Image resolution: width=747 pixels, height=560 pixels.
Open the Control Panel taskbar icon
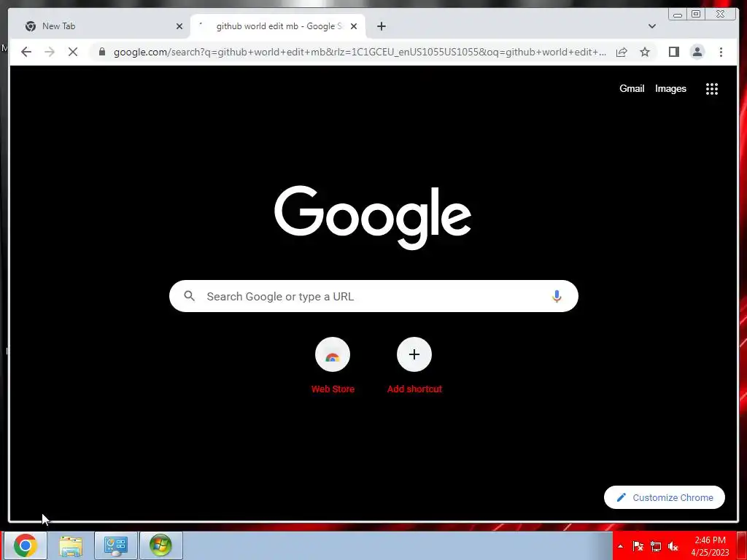[115, 545]
